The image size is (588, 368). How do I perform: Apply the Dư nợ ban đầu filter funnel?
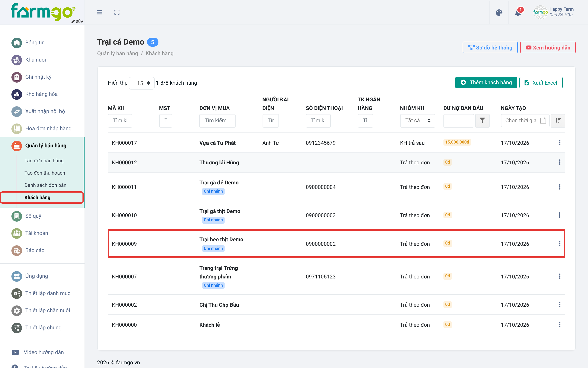pyautogui.click(x=482, y=120)
